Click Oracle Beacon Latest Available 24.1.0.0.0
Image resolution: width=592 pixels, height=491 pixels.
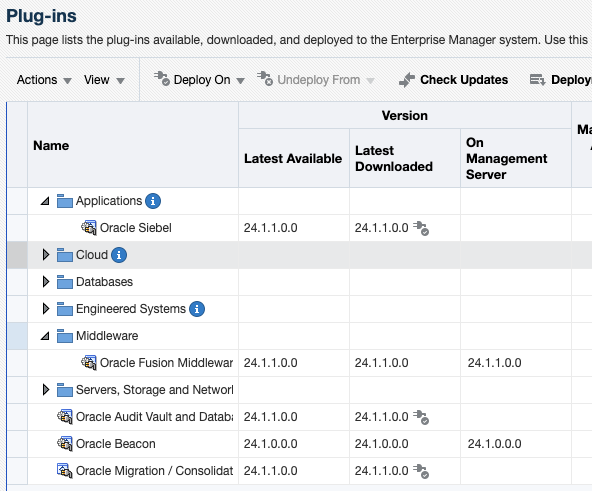tap(270, 444)
